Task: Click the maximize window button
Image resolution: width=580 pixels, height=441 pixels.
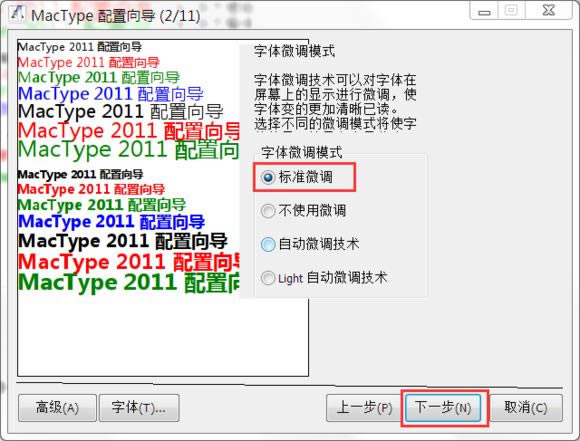Action: 511,11
